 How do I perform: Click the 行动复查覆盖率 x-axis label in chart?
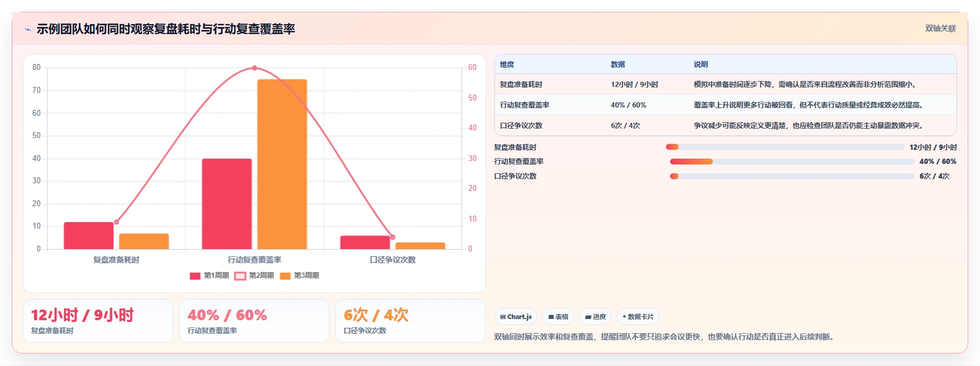254,260
